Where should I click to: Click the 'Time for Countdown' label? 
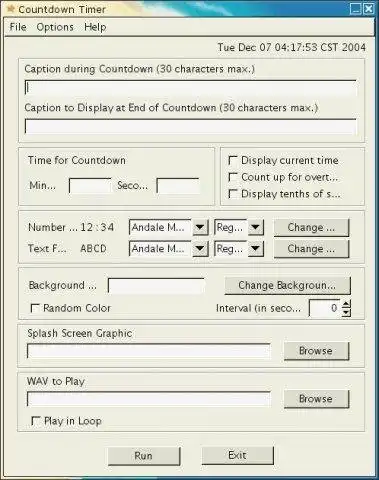(77, 160)
